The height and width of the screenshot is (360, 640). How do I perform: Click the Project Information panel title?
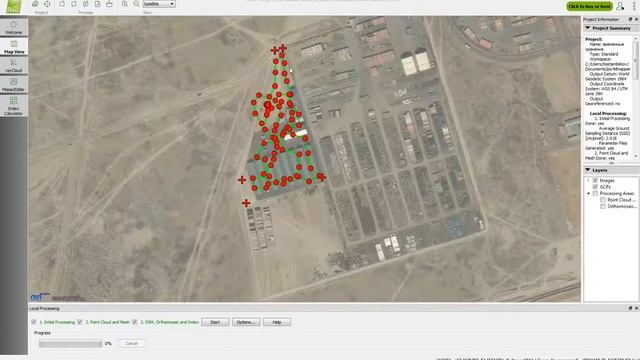601,20
